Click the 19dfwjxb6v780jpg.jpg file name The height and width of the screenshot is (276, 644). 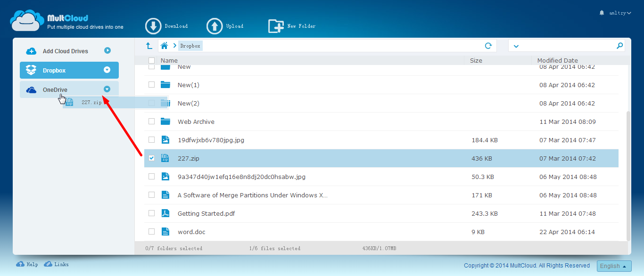coord(211,140)
